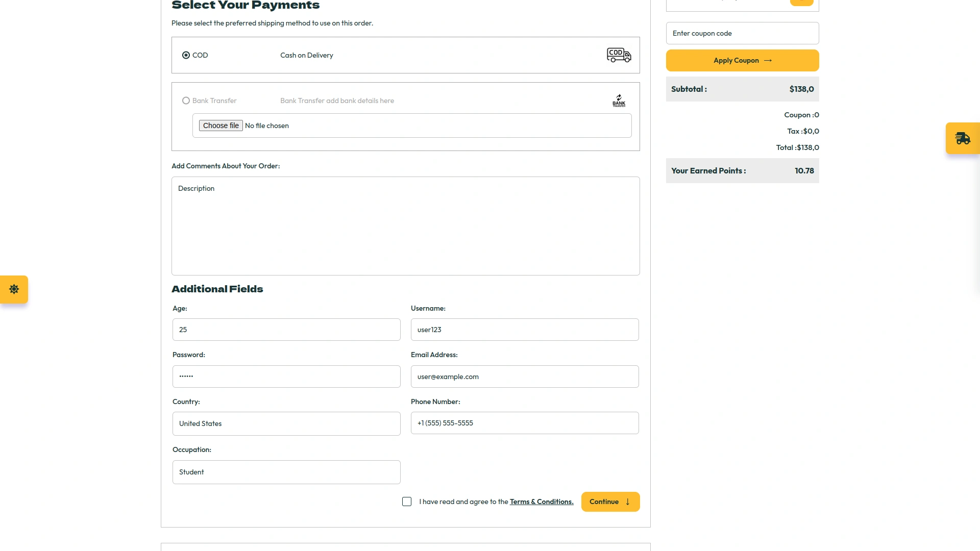This screenshot has width=980, height=551.
Task: Click the Bank Transfer payment icon
Action: (x=619, y=100)
